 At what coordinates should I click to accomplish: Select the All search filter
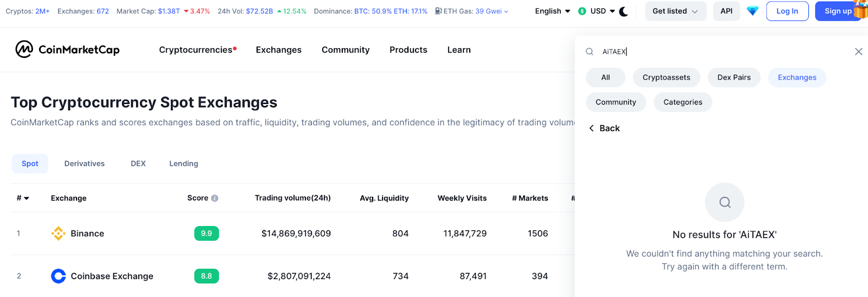pyautogui.click(x=605, y=78)
